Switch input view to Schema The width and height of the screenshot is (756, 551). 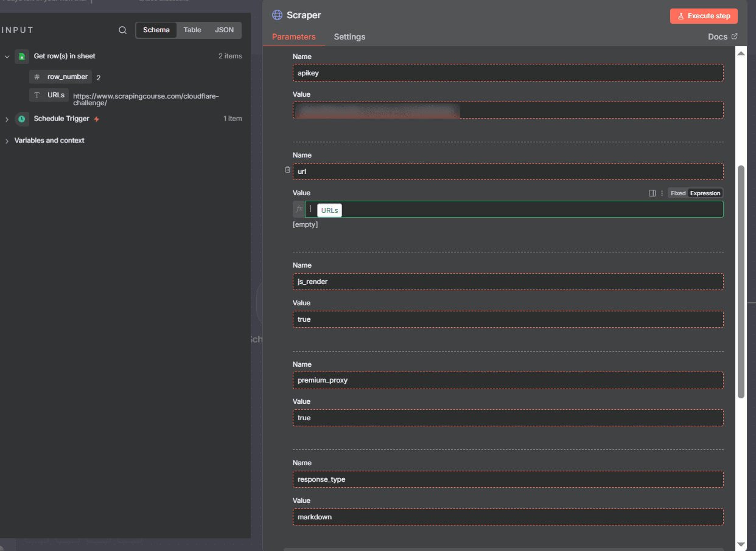pyautogui.click(x=156, y=30)
